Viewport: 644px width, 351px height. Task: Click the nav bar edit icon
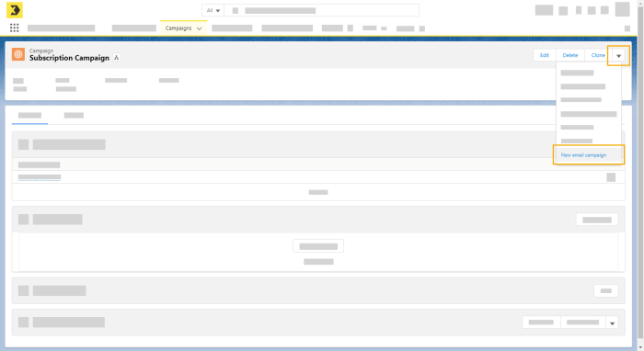[627, 28]
